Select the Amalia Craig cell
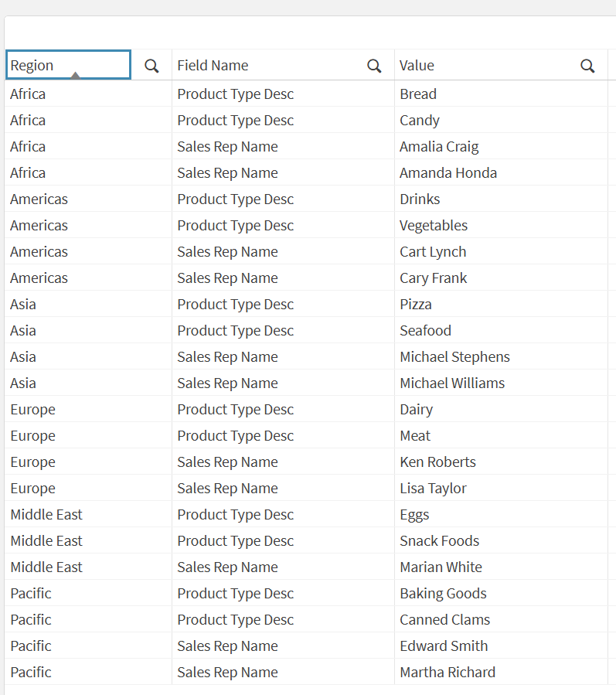 [439, 147]
